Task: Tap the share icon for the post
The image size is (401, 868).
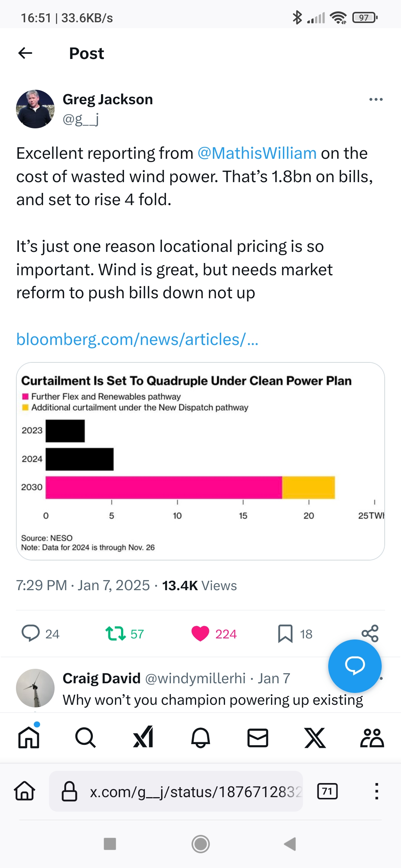Action: [370, 633]
